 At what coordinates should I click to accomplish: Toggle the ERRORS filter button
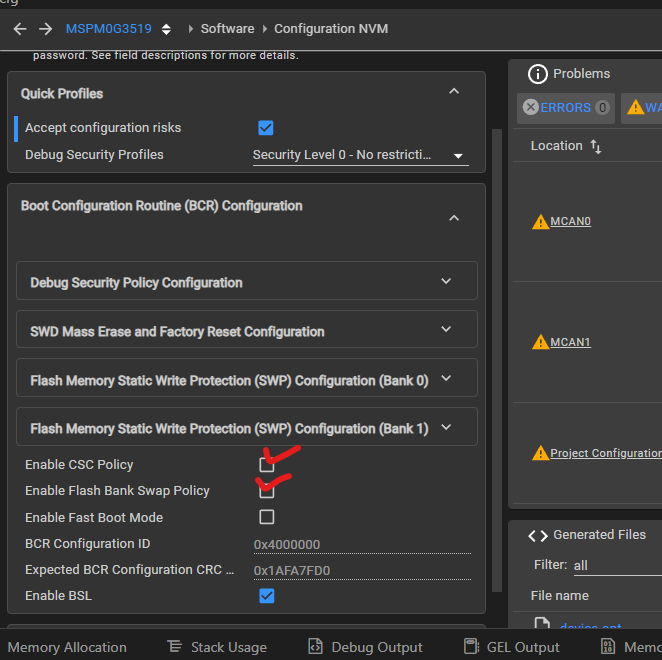pyautogui.click(x=565, y=108)
